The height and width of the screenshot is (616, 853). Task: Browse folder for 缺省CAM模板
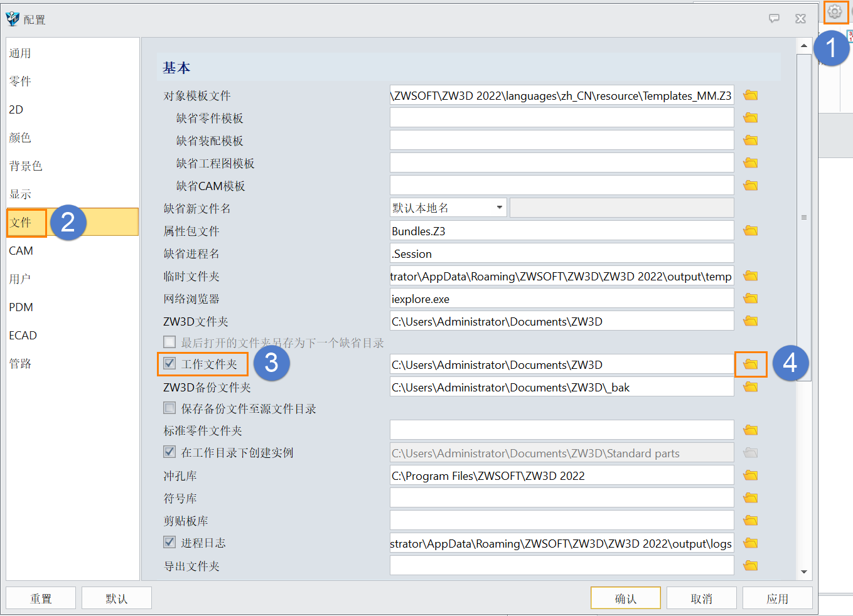tap(751, 186)
